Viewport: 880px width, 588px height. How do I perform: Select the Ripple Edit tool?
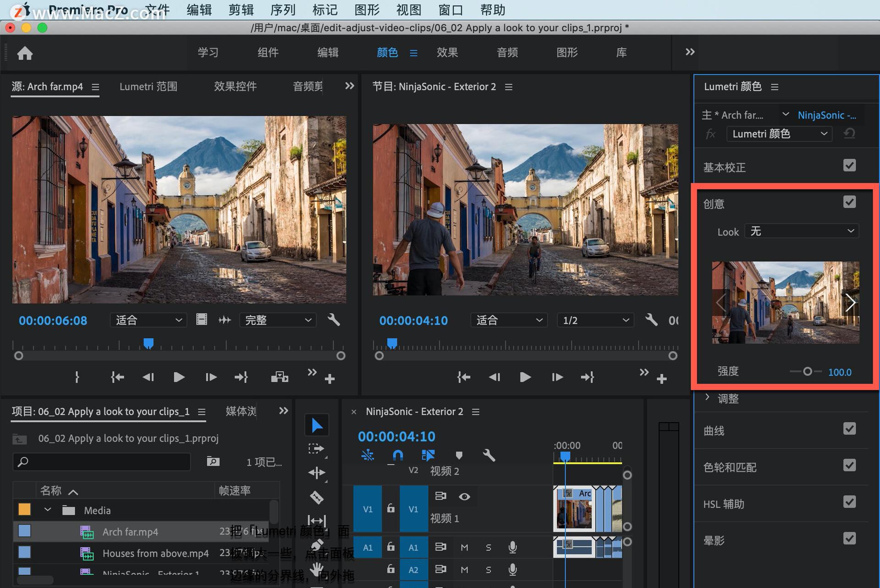point(317,473)
